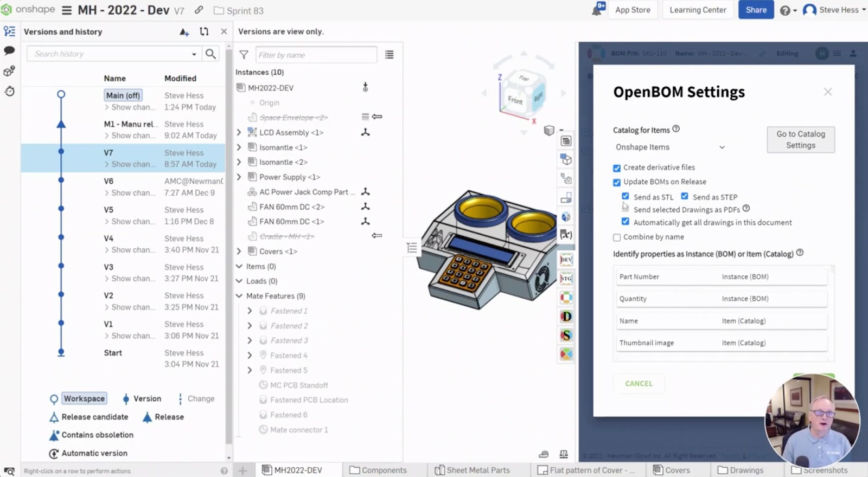This screenshot has width=868, height=477.
Task: Uncheck Send as STL
Action: [626, 196]
